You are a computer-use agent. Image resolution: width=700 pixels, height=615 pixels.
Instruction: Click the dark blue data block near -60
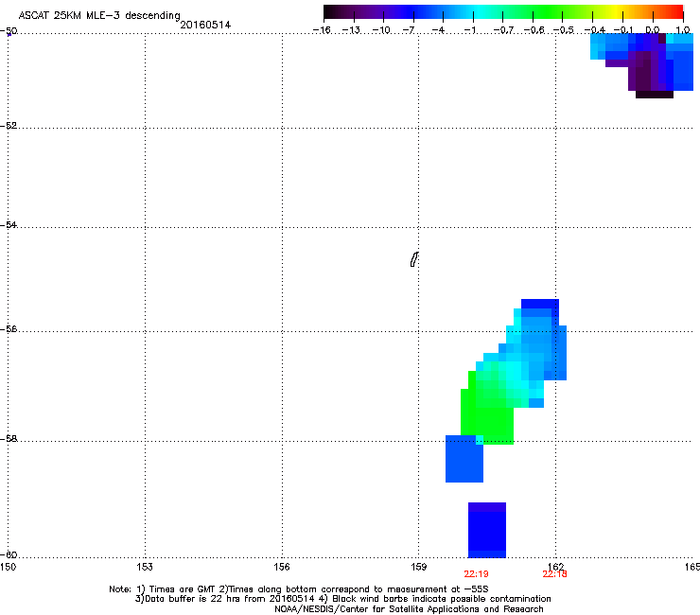pos(487,531)
